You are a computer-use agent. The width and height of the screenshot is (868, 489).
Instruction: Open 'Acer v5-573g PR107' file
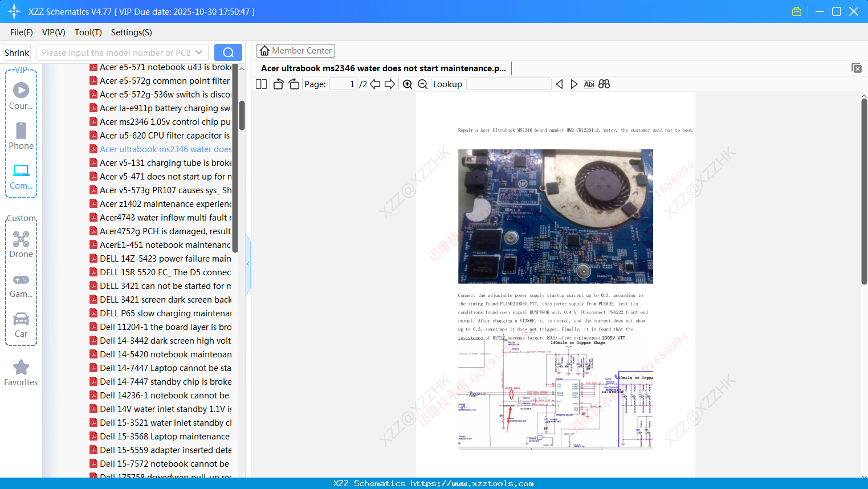pyautogui.click(x=161, y=190)
